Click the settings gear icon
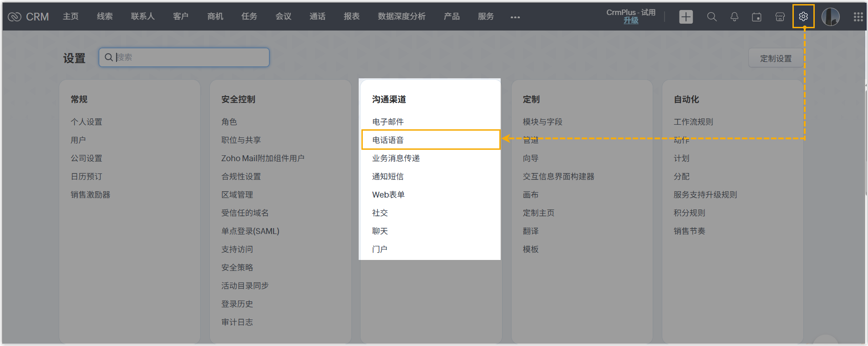The image size is (868, 346). pos(803,17)
